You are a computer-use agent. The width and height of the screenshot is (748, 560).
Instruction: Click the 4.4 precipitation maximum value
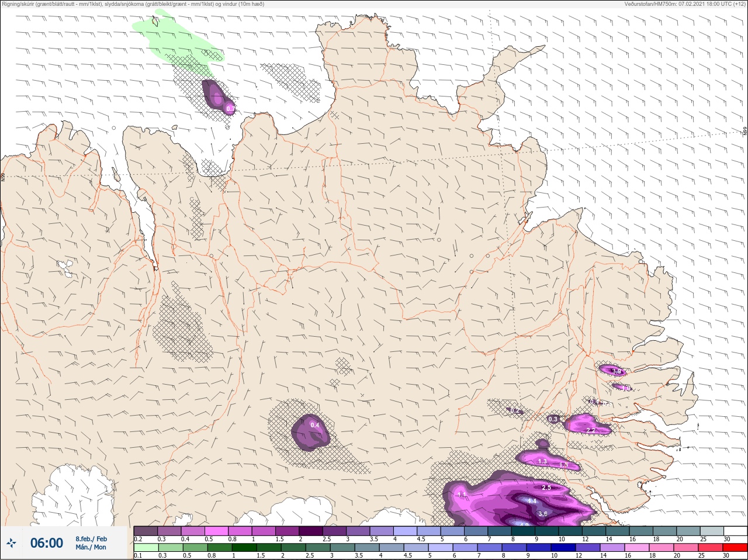(x=532, y=502)
